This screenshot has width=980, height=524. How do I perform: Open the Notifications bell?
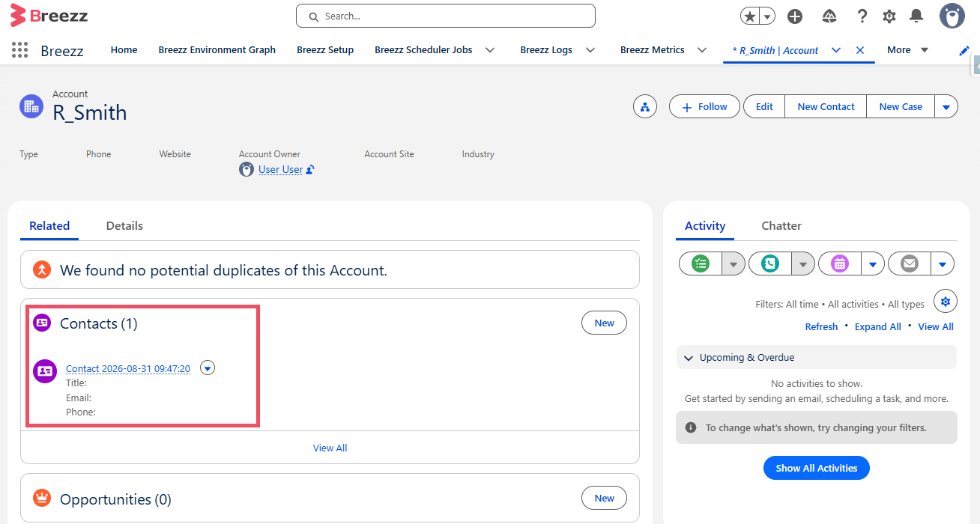[916, 16]
